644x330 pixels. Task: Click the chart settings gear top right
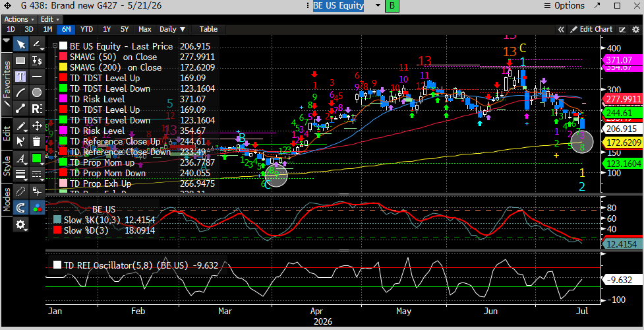tap(635, 29)
